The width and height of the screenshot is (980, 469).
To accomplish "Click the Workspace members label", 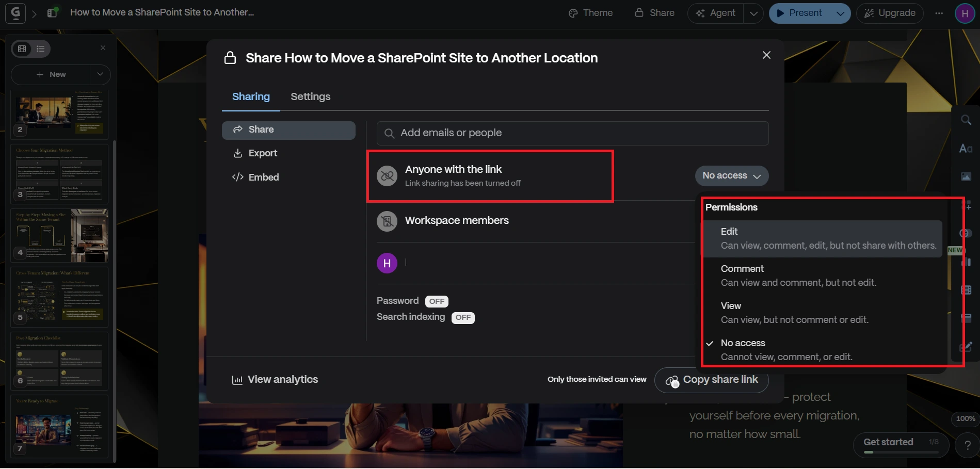I will click(457, 220).
